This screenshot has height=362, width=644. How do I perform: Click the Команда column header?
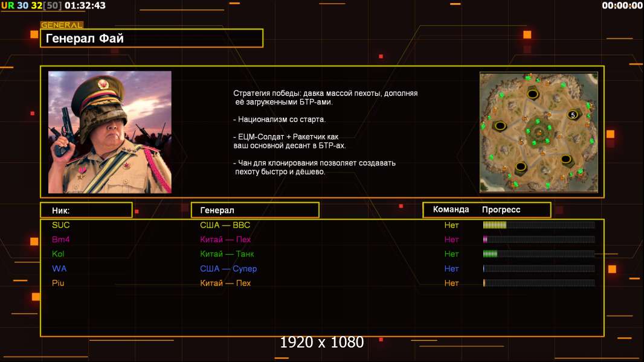point(451,209)
